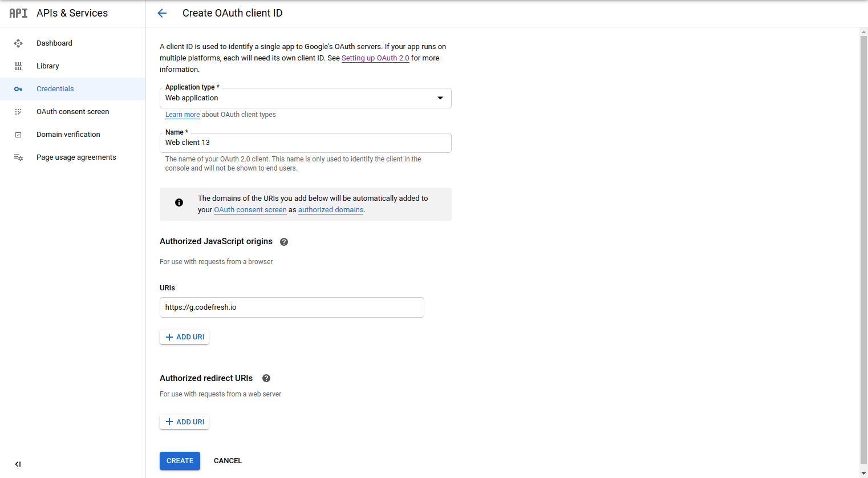Add URI under Authorized redirect URIs
The width and height of the screenshot is (868, 478).
tap(184, 422)
